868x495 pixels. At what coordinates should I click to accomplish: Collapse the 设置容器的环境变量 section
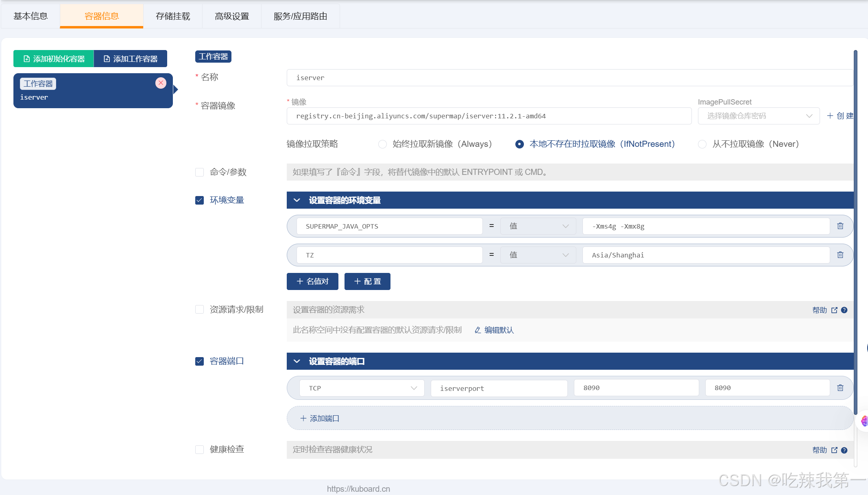coord(297,200)
